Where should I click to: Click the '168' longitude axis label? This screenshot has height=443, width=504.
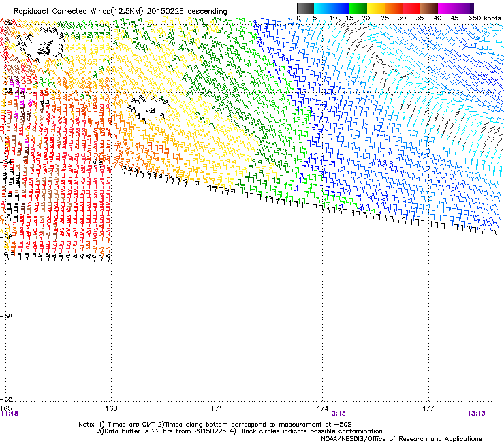click(x=111, y=408)
